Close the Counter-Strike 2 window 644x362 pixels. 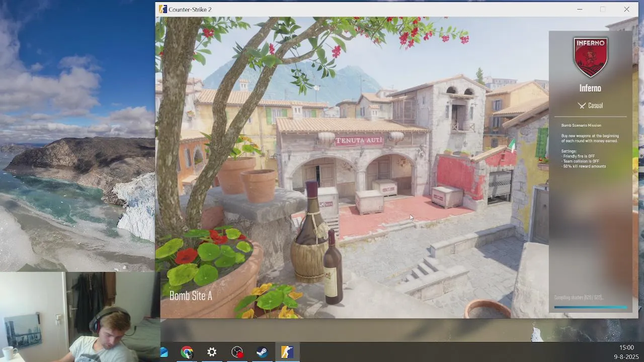point(626,9)
